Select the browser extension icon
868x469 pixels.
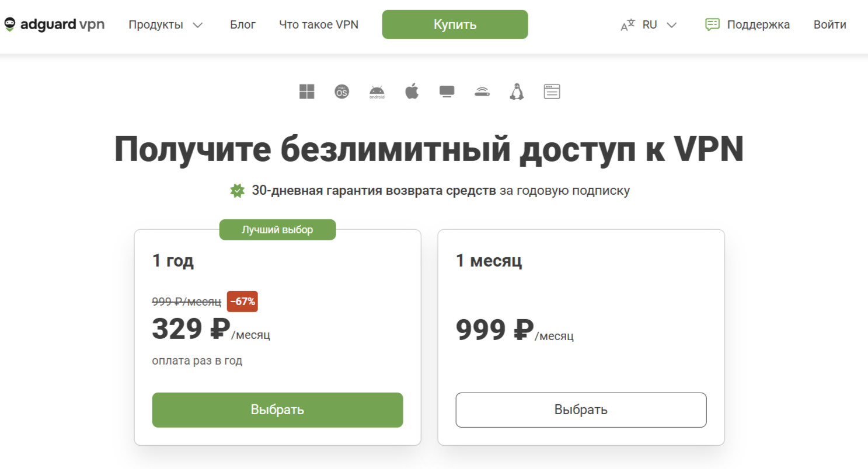[552, 92]
